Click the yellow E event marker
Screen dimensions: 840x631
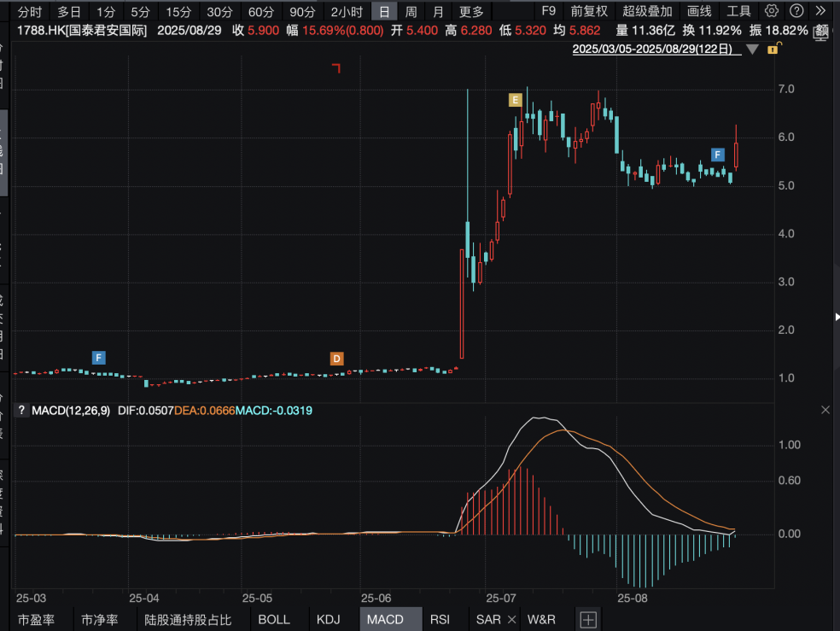click(515, 100)
